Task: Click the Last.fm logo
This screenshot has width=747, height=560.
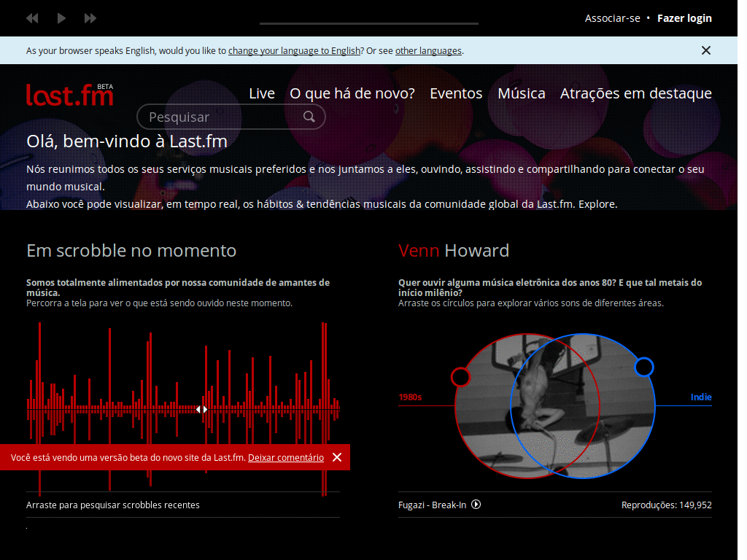Action: coord(70,94)
